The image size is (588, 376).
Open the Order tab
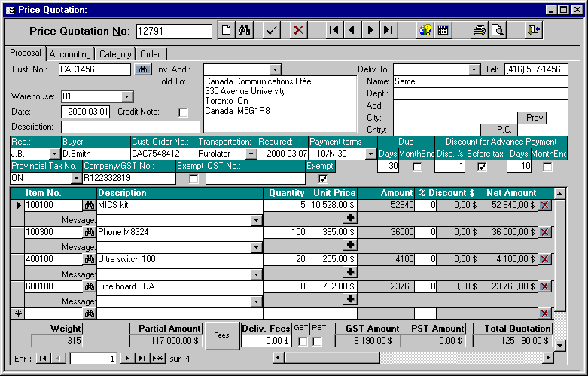click(150, 54)
